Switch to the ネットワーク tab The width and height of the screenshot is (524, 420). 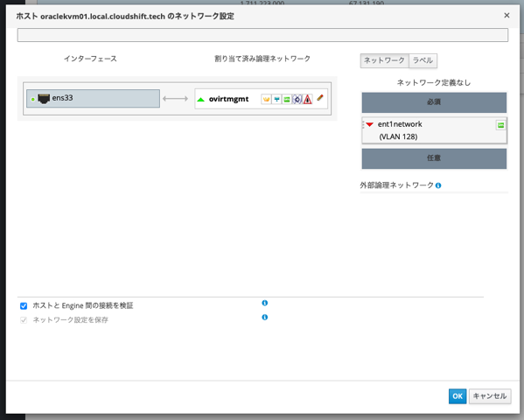pyautogui.click(x=384, y=60)
